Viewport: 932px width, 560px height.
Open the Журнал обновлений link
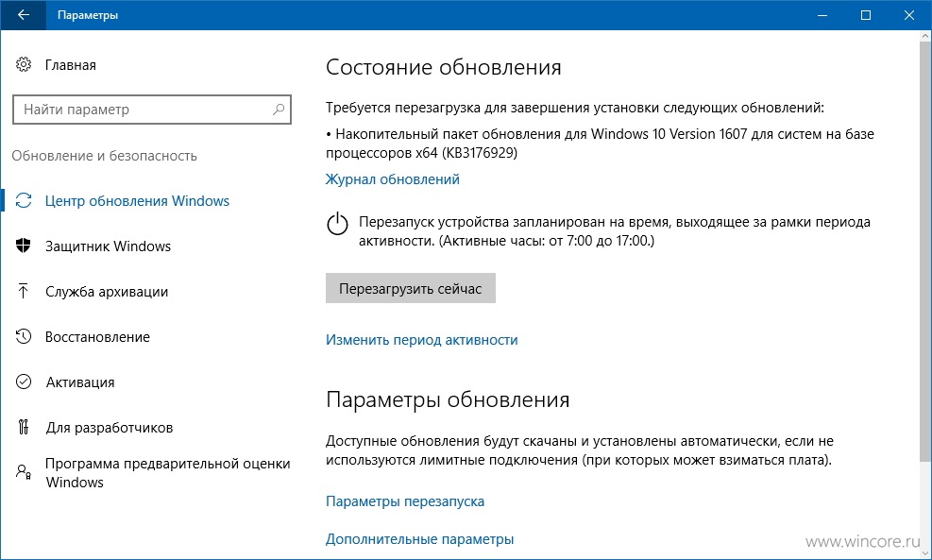(392, 178)
